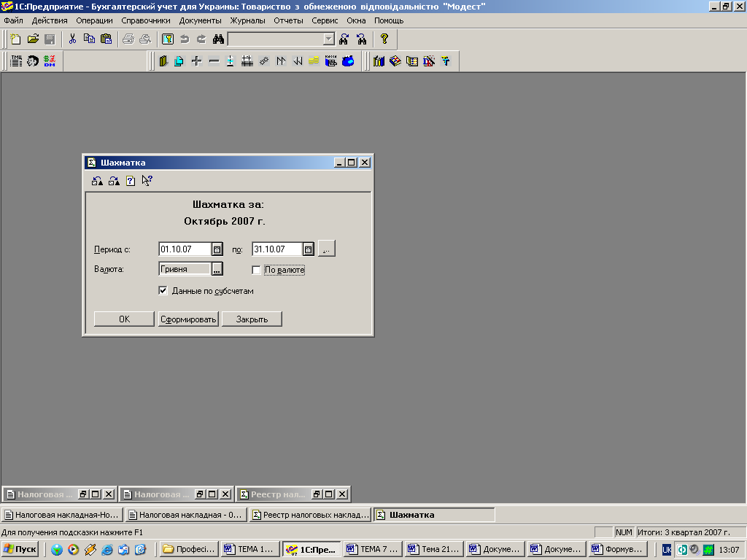Click the New document toolbar icon
This screenshot has width=747, height=560.
pos(16,39)
